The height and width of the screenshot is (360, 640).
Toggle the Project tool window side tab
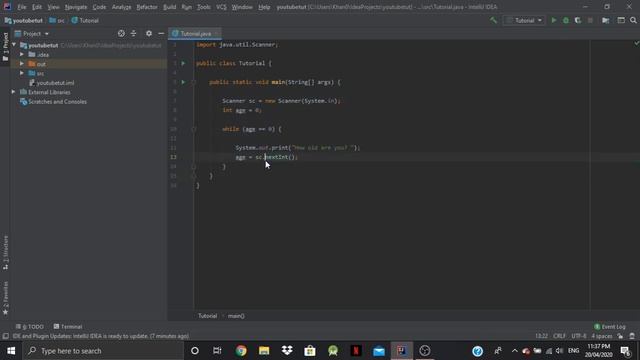click(x=5, y=46)
